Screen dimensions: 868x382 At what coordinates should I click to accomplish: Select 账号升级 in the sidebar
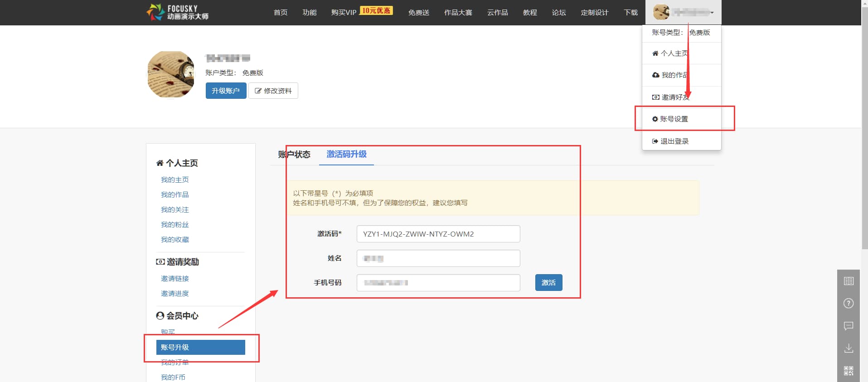tap(201, 347)
